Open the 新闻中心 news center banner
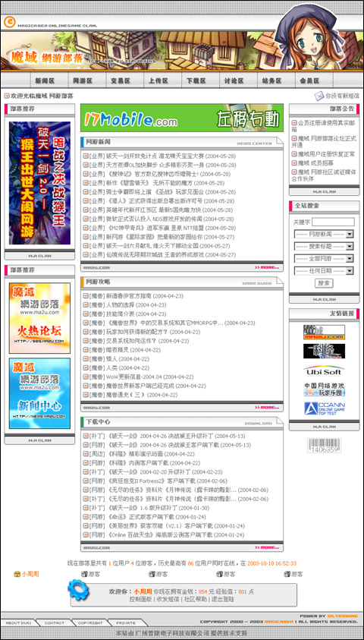364x640 pixels. (x=39, y=393)
